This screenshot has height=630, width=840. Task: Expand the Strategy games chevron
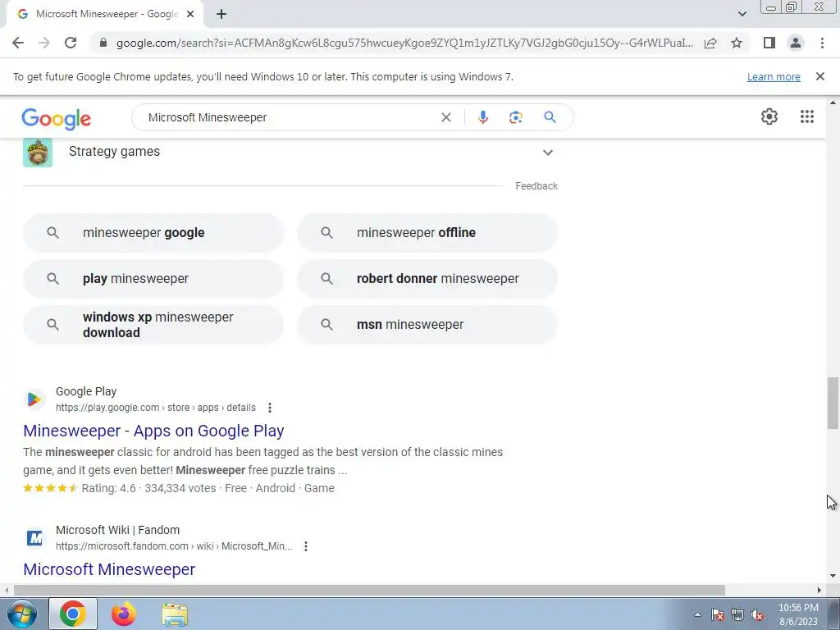547,153
